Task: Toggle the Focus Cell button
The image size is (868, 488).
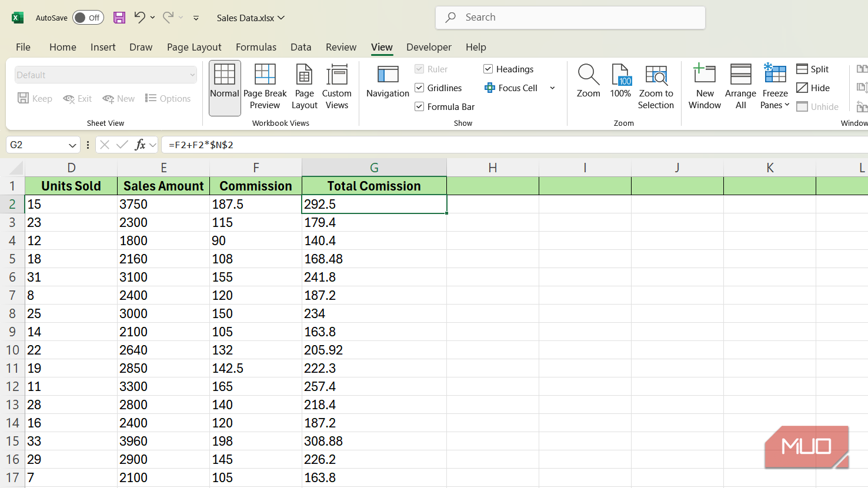Action: [x=511, y=88]
